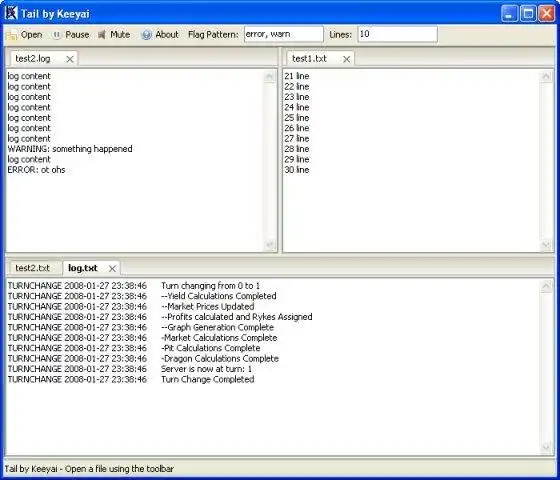
Task: Focus the Flag Pattern input field
Action: click(284, 34)
